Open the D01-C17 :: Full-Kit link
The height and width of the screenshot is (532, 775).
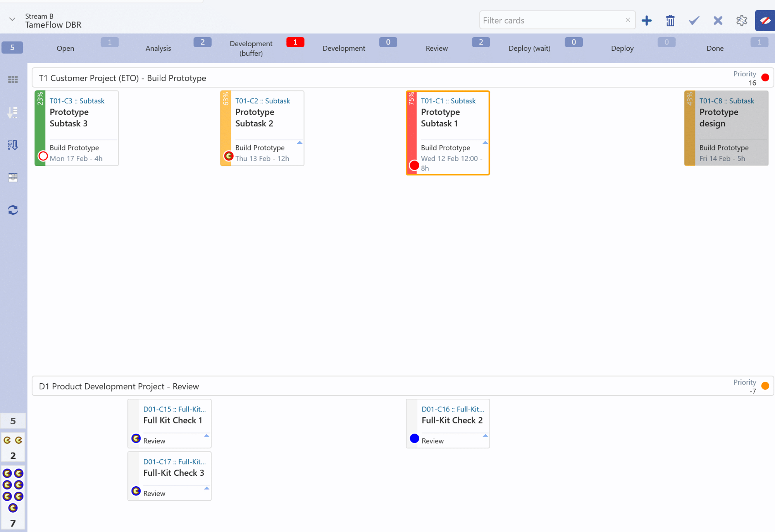pos(174,462)
